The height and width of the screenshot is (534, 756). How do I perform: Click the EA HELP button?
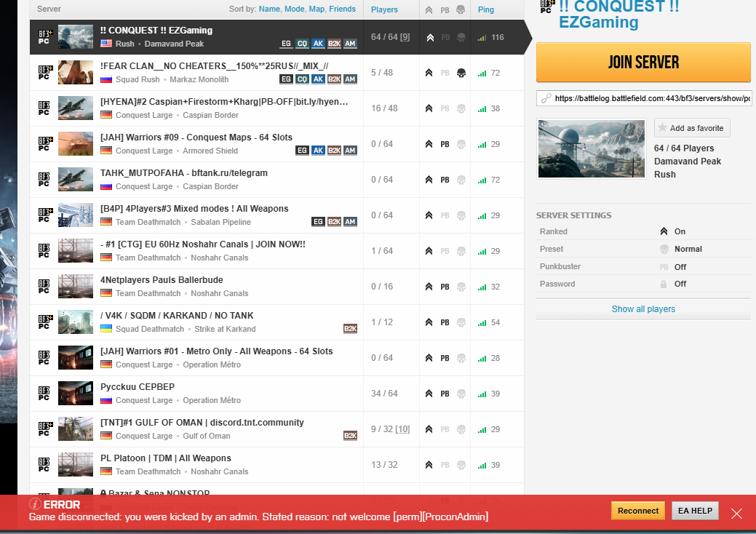point(695,511)
